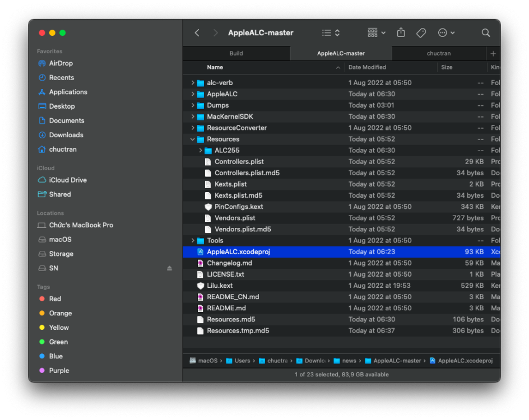Viewport: 529px width, 420px height.
Task: Click the Changelog.md file icon
Action: [x=201, y=263]
